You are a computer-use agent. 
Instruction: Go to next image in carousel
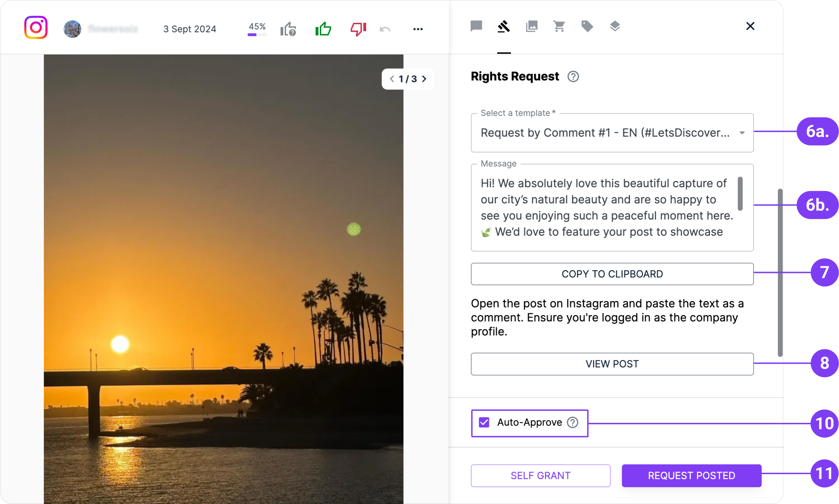point(424,79)
